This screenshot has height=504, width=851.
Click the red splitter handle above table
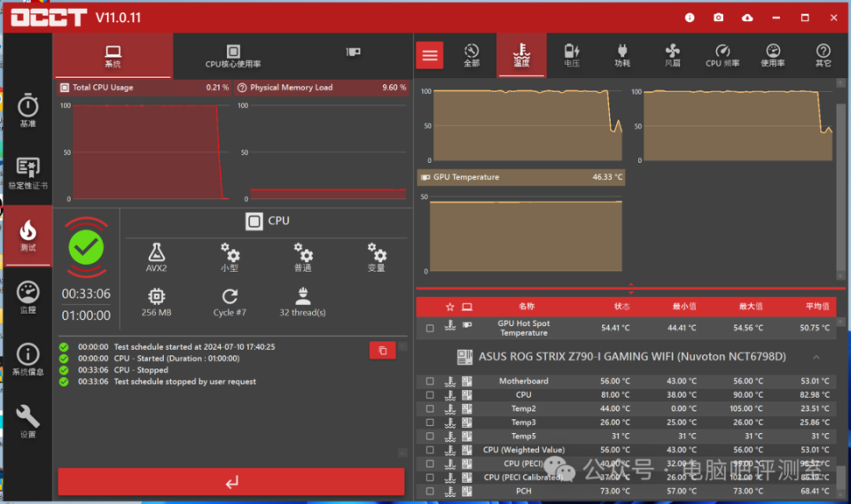(630, 288)
